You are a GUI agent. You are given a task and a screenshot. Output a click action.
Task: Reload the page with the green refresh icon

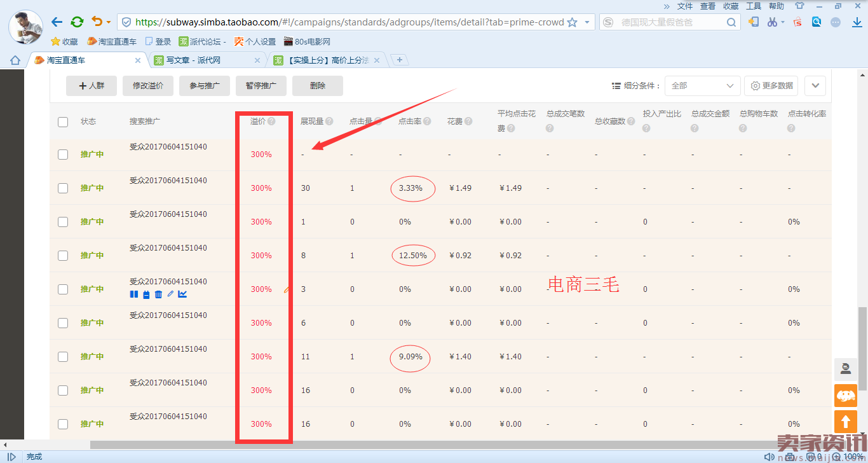(x=77, y=22)
